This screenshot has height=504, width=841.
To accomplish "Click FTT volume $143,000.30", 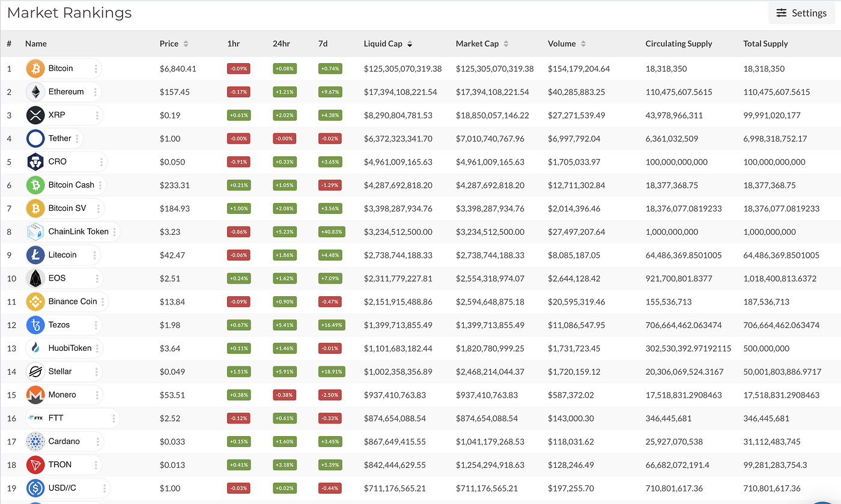I will pyautogui.click(x=571, y=418).
